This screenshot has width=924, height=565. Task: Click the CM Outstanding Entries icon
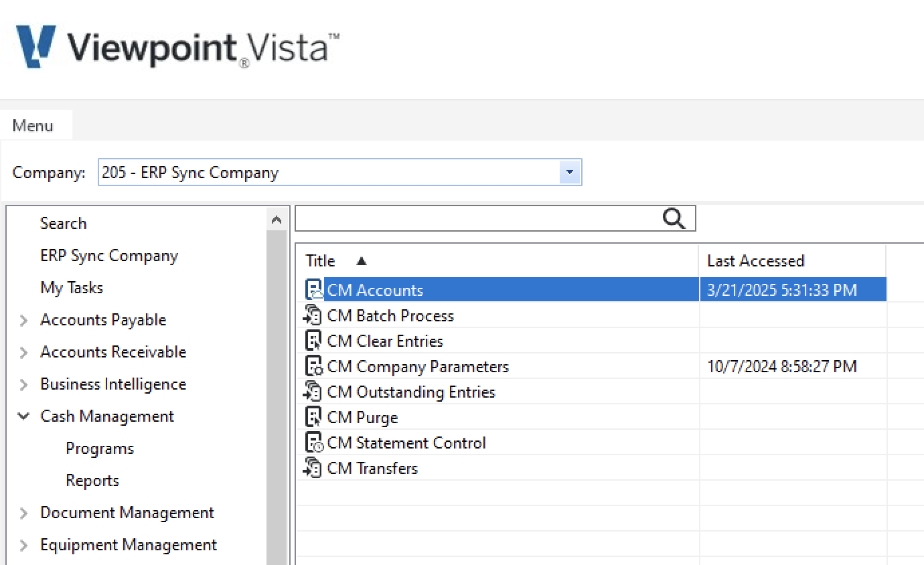[313, 392]
